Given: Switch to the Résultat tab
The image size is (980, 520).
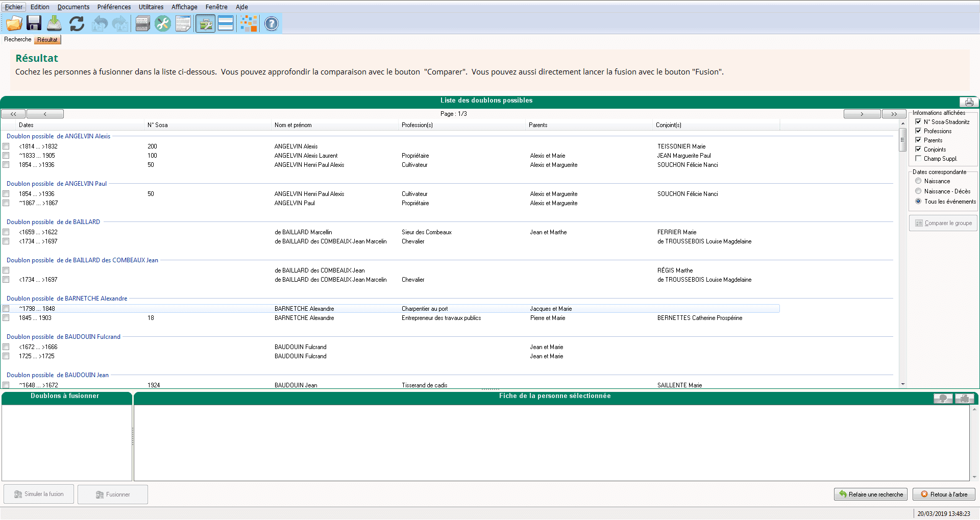Looking at the screenshot, I should tap(47, 40).
